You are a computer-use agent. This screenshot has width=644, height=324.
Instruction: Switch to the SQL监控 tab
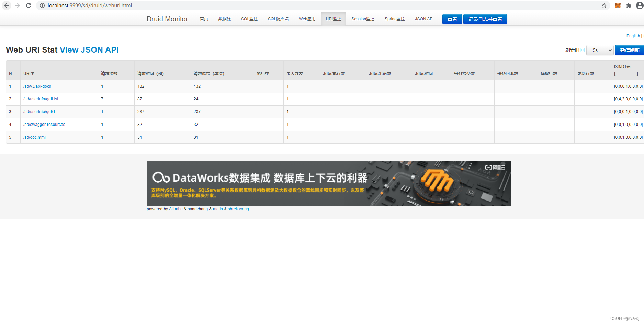249,19
